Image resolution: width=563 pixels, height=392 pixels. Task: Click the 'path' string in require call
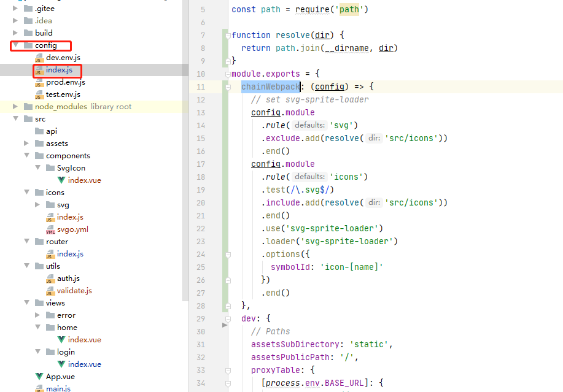tap(349, 9)
